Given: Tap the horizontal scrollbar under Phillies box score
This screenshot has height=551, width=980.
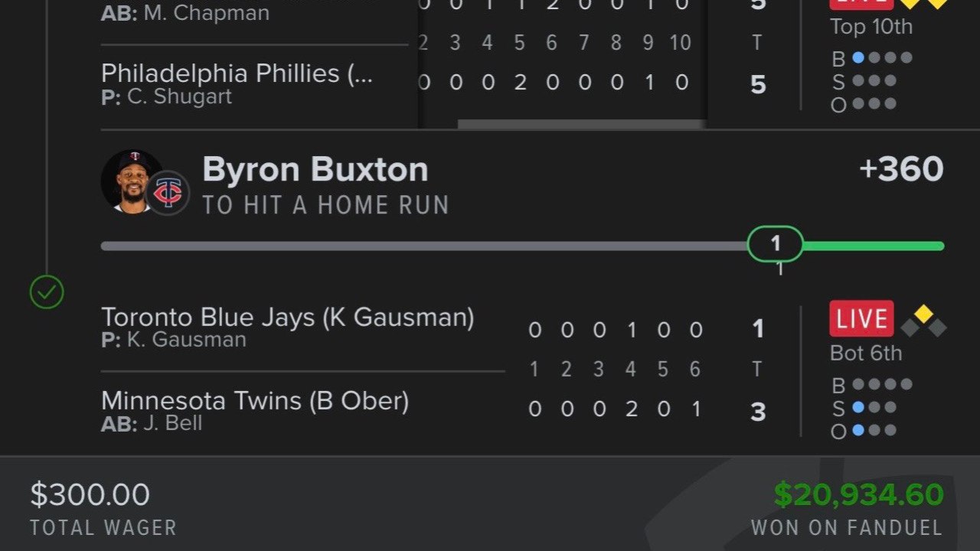Looking at the screenshot, I should pyautogui.click(x=580, y=124).
